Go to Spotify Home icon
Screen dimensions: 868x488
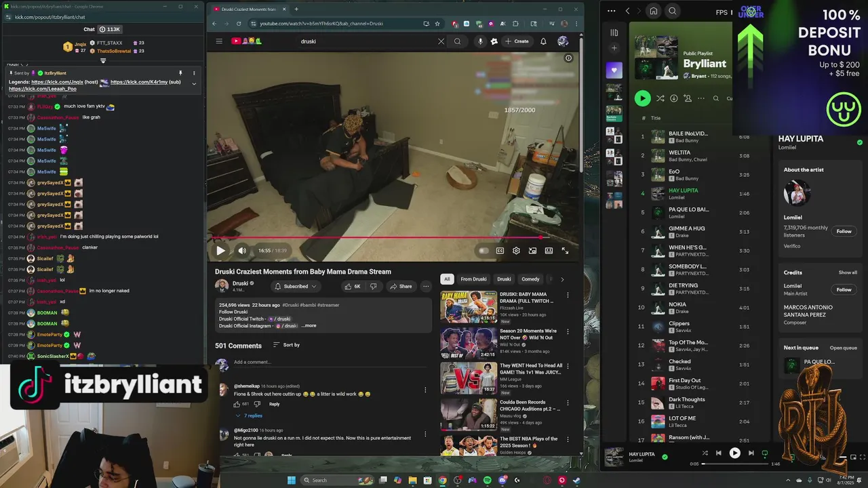tap(653, 11)
